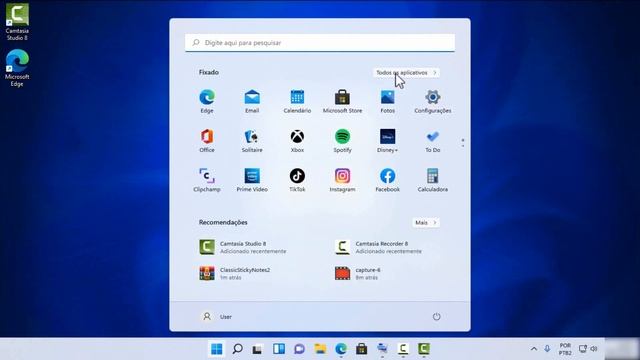Launch the Clipchamp video editor
The image size is (640, 360).
click(x=207, y=180)
